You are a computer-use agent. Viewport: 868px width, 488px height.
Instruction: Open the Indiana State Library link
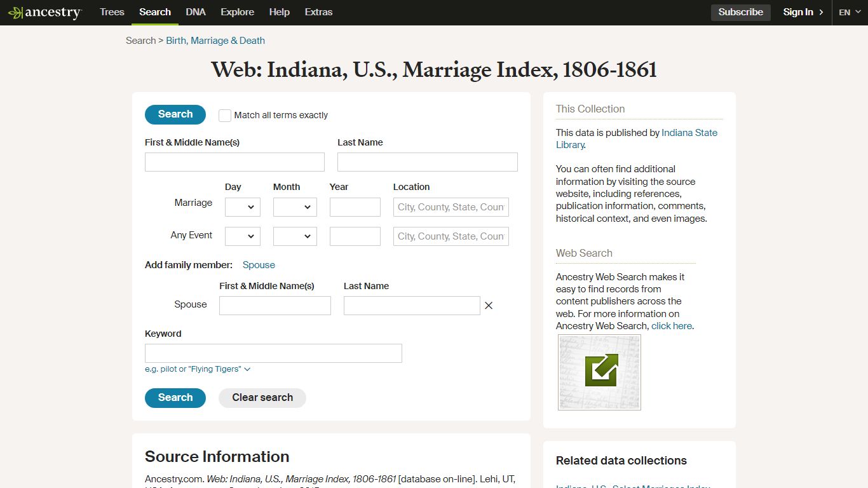[637, 139]
